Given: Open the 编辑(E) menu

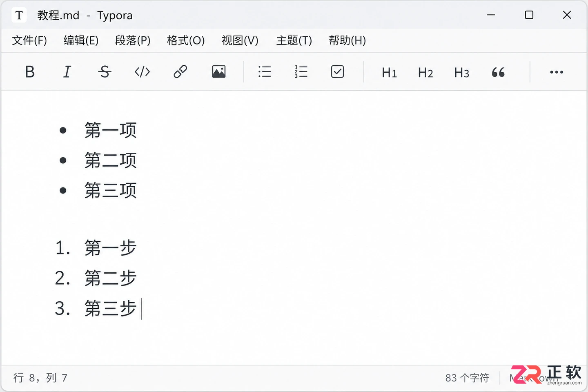Looking at the screenshot, I should click(81, 40).
